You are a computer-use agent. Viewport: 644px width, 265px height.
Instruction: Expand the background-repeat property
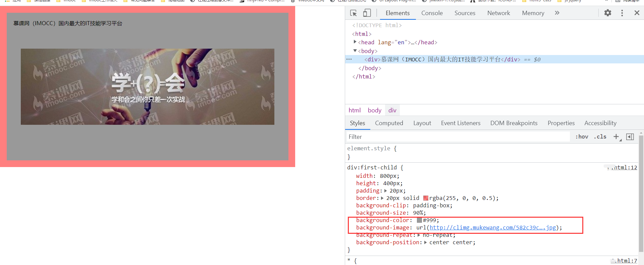(x=419, y=235)
